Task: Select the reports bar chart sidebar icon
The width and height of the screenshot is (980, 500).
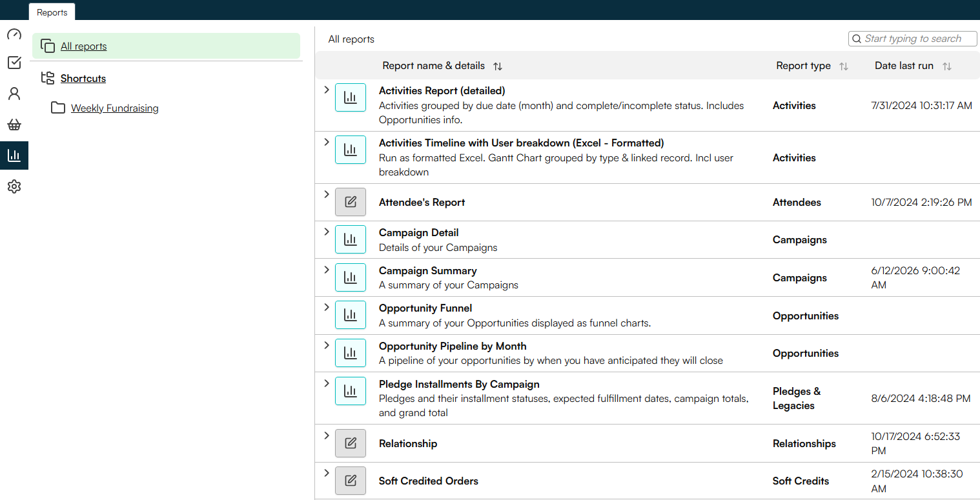Action: pos(14,155)
